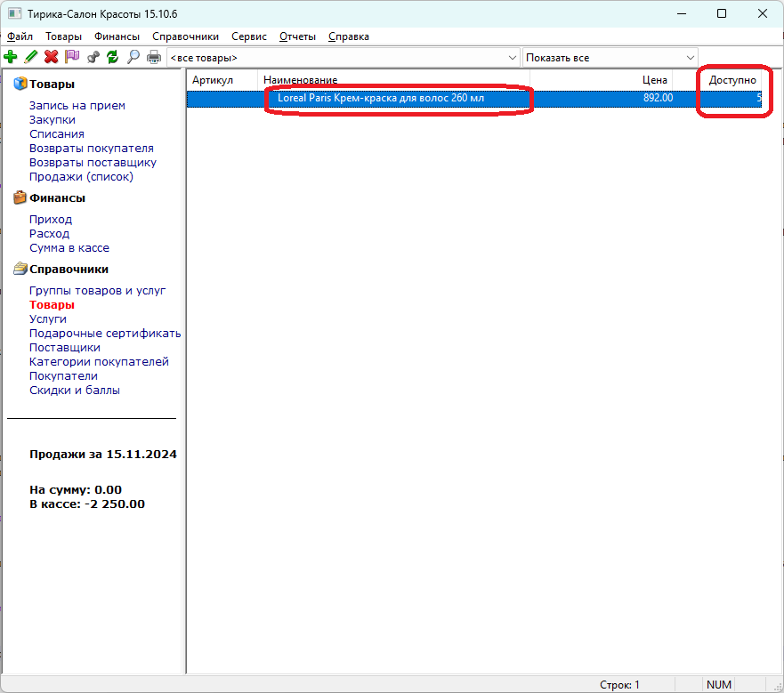Open the Товары menu in menu bar
This screenshot has height=693, width=784.
tap(63, 36)
